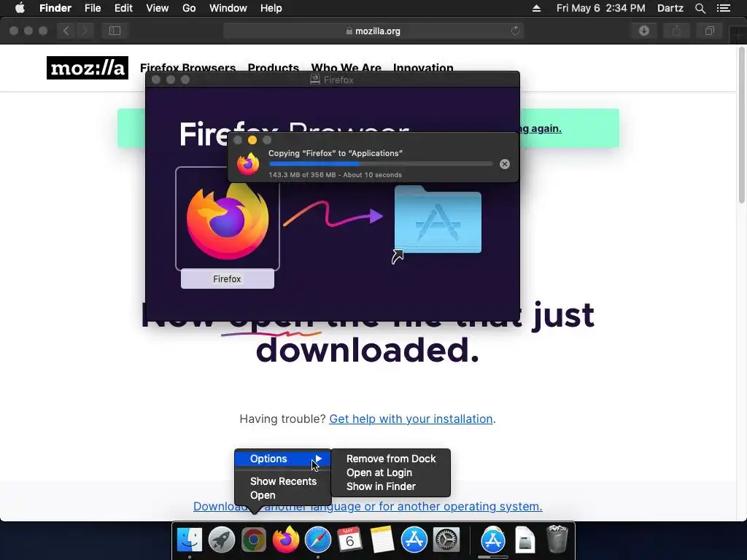The width and height of the screenshot is (747, 560).
Task: Open Finder from the Dock
Action: pos(190,540)
